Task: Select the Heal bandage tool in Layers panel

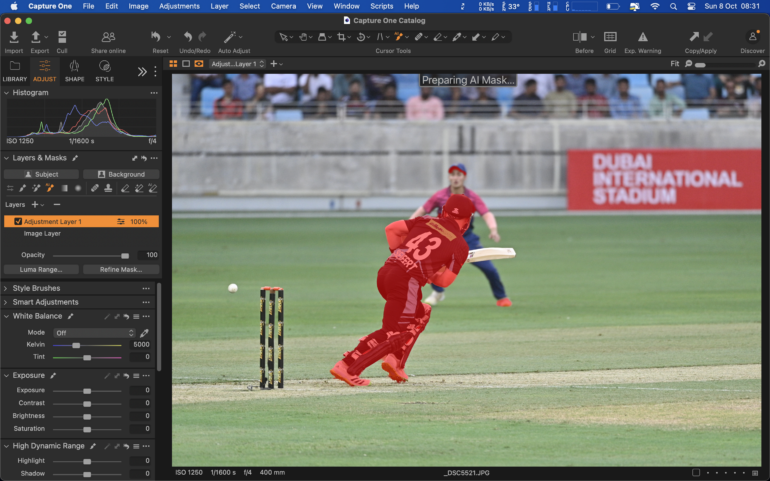Action: click(95, 188)
